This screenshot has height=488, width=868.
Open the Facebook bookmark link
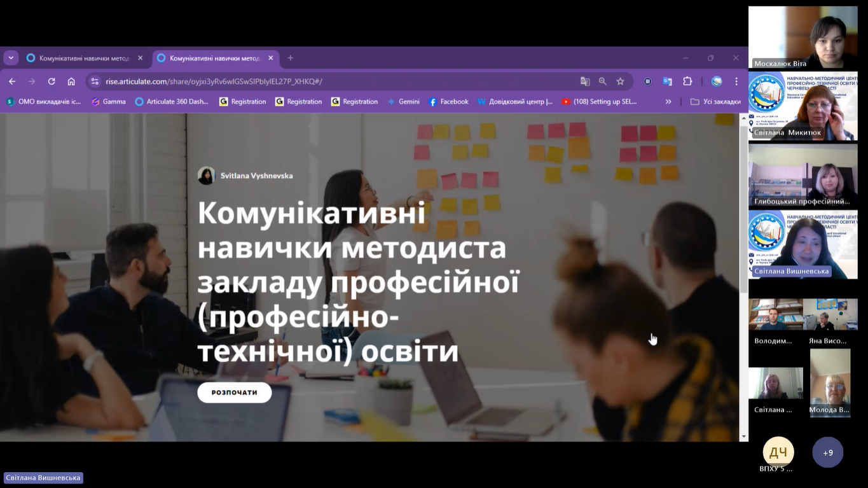point(448,102)
